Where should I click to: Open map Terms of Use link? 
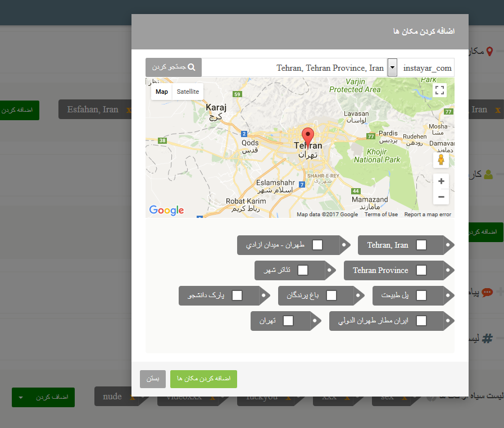coord(381,215)
